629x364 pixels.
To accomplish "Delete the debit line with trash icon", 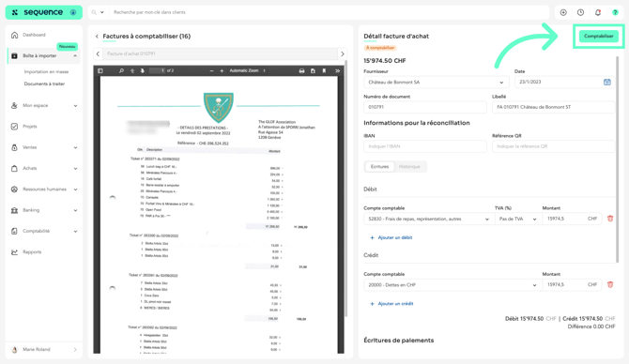I will (610, 219).
